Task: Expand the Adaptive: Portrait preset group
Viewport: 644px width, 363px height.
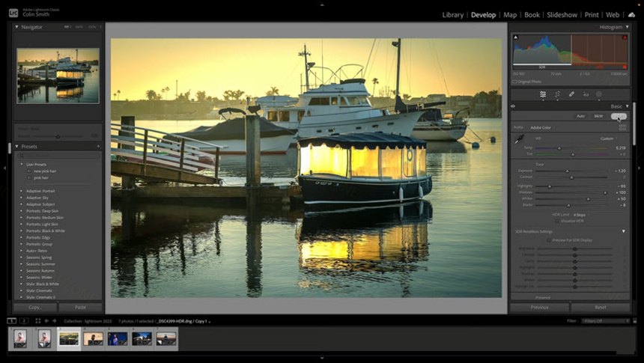Action: [x=22, y=191]
